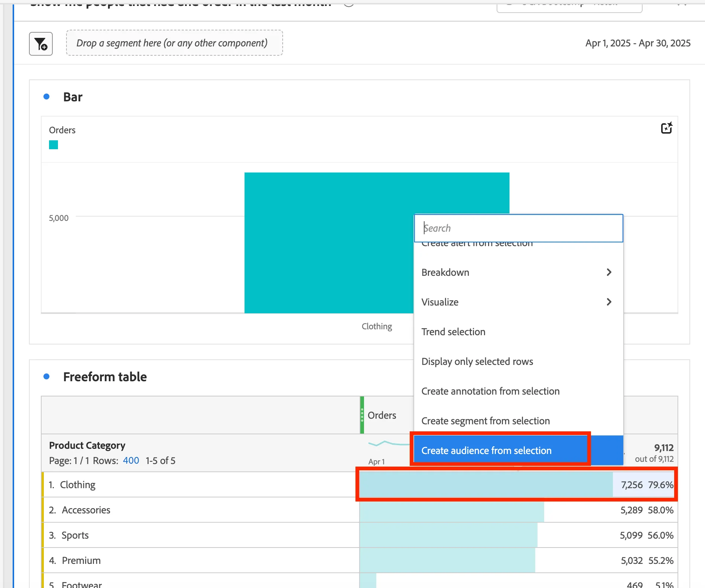Expand the Visualize submenu
The width and height of the screenshot is (705, 588).
(519, 302)
